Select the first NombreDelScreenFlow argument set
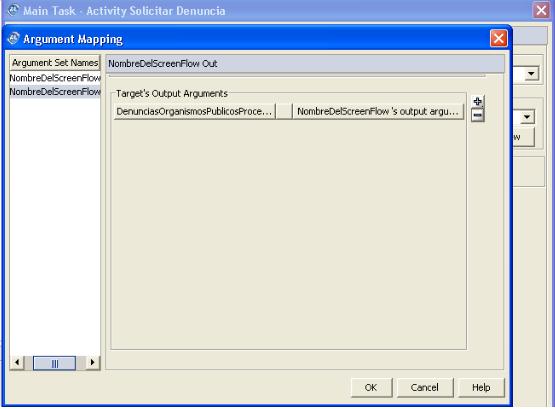 (55, 78)
